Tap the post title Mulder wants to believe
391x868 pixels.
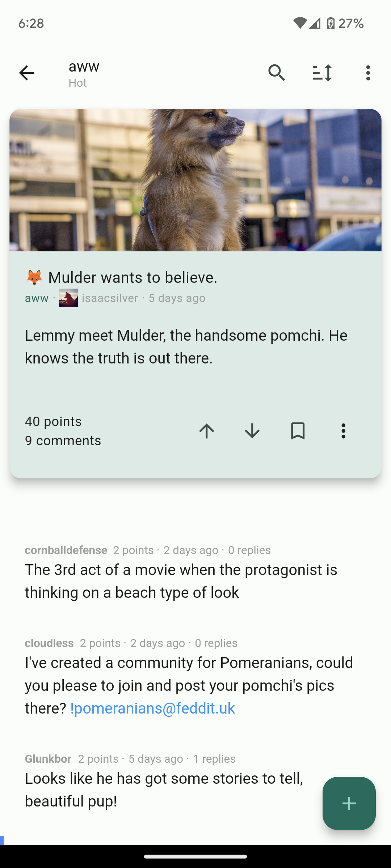pyautogui.click(x=133, y=277)
